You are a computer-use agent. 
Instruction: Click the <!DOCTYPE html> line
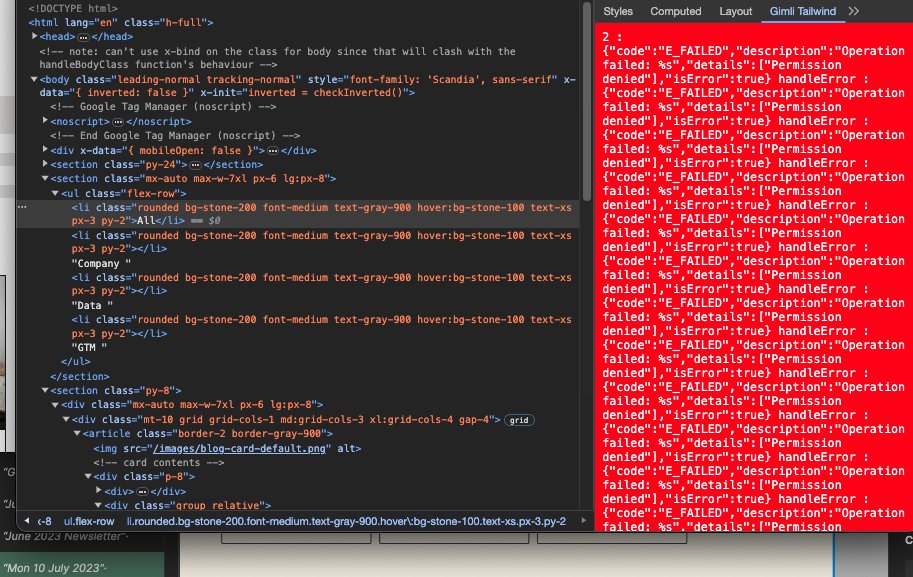73,9
